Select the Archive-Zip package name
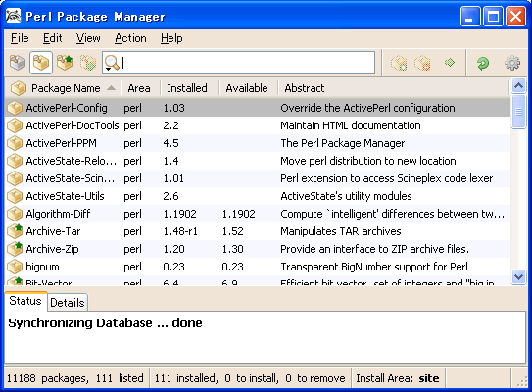The height and width of the screenshot is (392, 532). pyautogui.click(x=52, y=249)
